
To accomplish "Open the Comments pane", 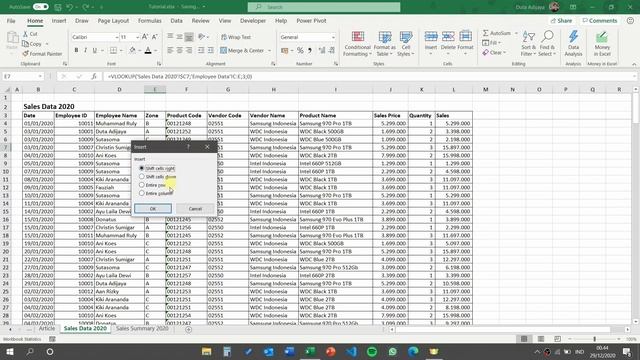I will click(600, 21).
